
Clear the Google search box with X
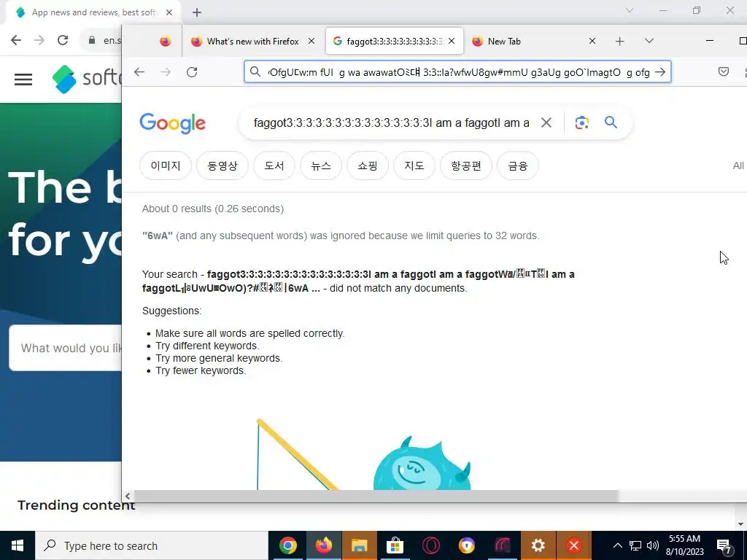click(x=546, y=122)
